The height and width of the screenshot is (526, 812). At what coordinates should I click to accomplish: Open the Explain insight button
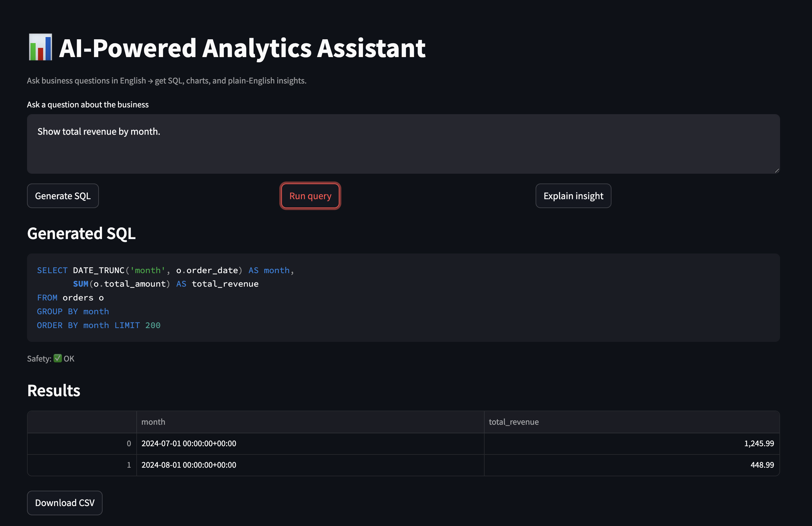click(573, 196)
